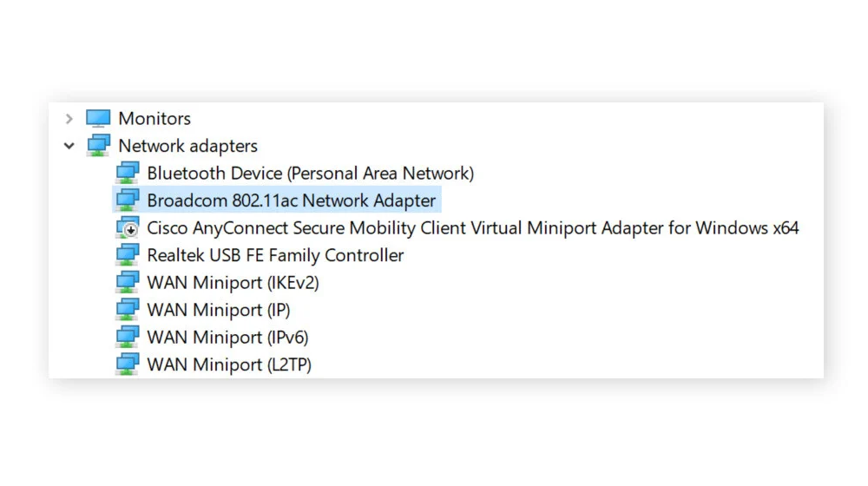Select WAN Miniport (L2TP) entry
Screen dimensions: 868x486
[229, 364]
